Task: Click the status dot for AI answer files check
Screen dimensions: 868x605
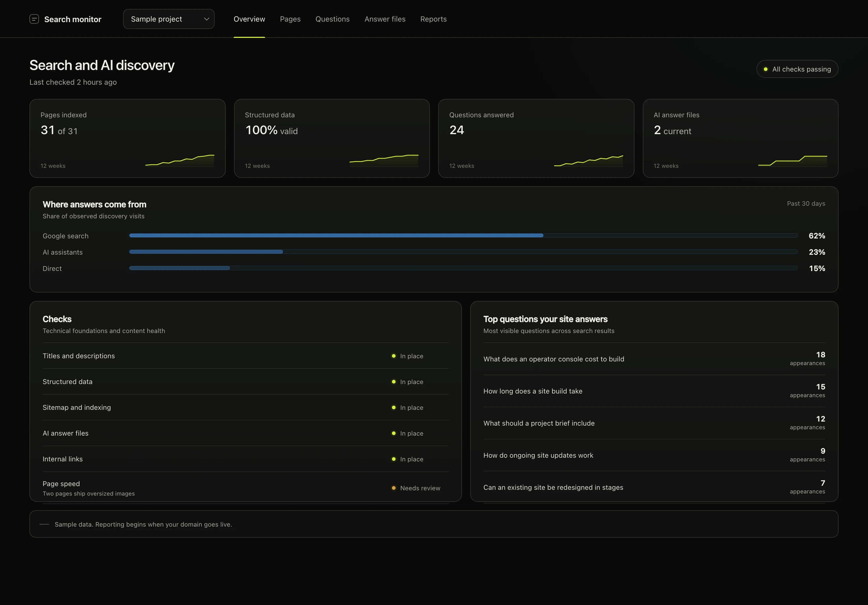Action: pos(393,433)
